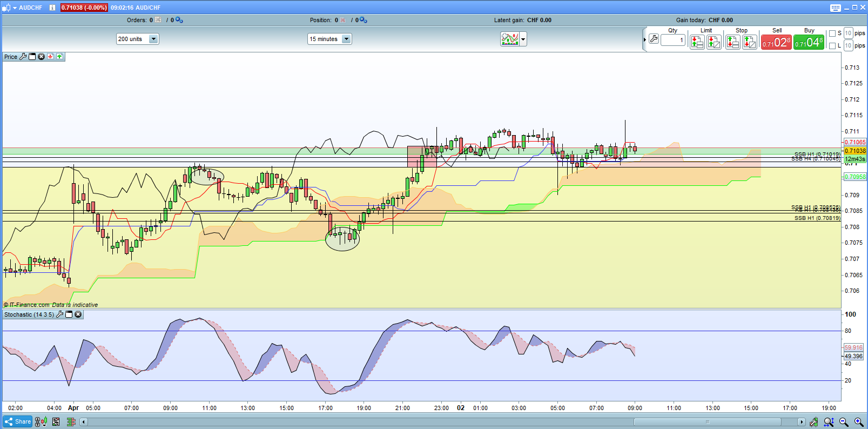Click the Latent gain CHF 0.00 text
The image size is (868, 429).
[522, 20]
